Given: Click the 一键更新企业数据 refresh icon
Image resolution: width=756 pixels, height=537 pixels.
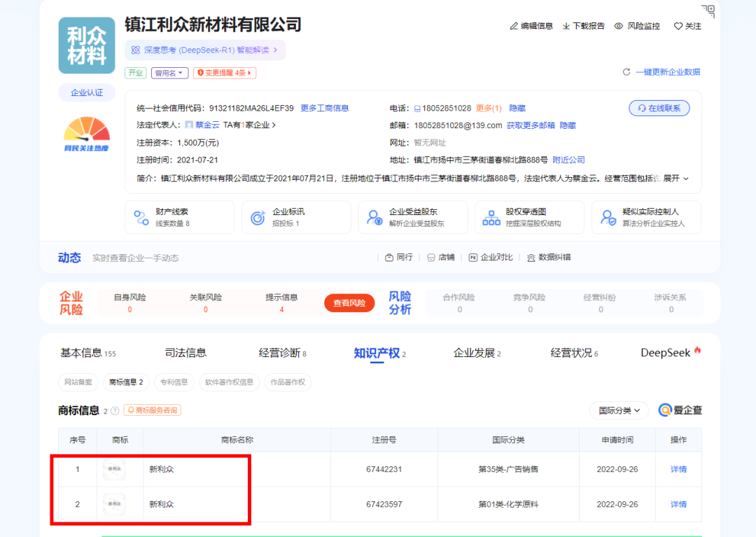Looking at the screenshot, I should [626, 72].
